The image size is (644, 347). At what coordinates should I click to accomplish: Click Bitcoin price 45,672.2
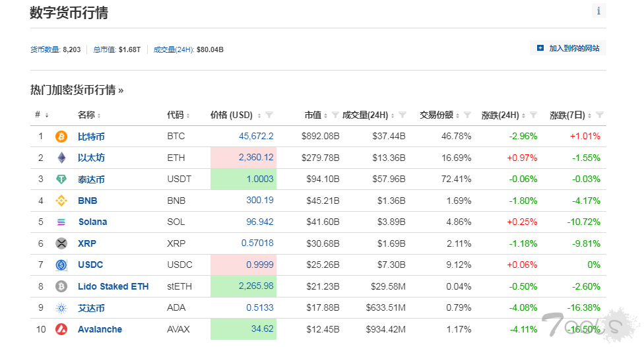(x=256, y=137)
